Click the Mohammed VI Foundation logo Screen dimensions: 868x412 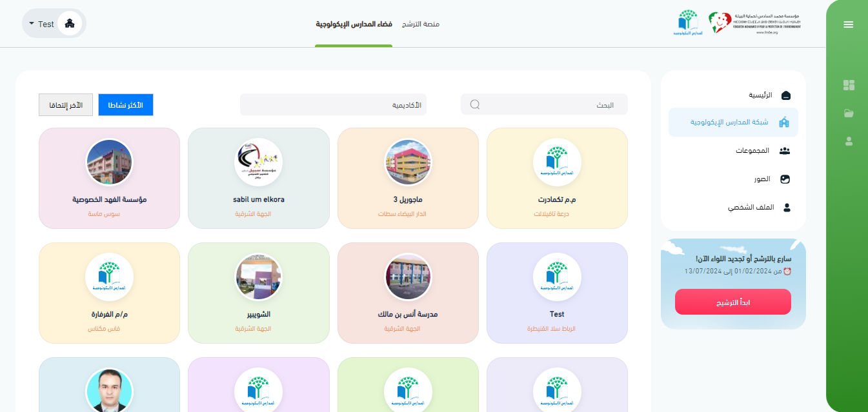tap(754, 23)
